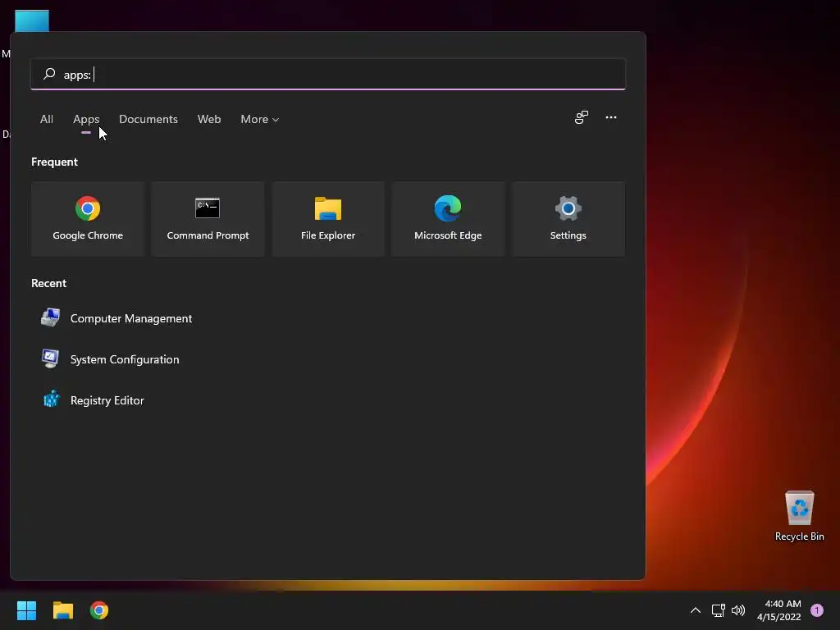
Task: Click the search magnifier icon
Action: pyautogui.click(x=49, y=74)
